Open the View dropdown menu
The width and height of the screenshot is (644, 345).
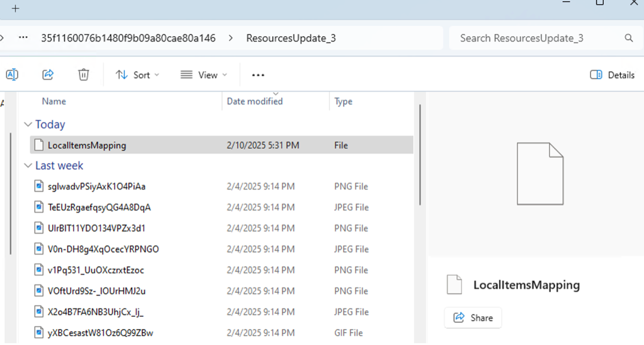(x=204, y=75)
